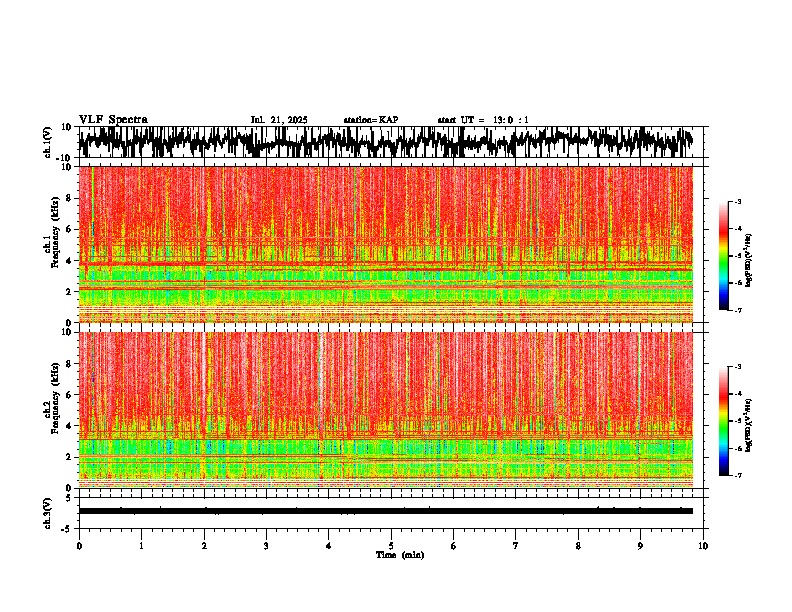Screen dimensions: 792x612
Task: Click the ch.2 'Frequency (kHz)' axis label
Action: [55, 398]
